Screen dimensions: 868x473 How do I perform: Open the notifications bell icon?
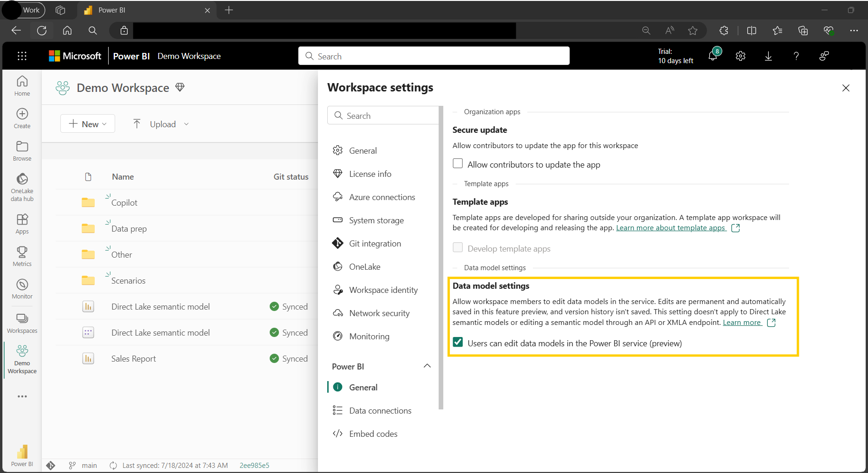713,56
